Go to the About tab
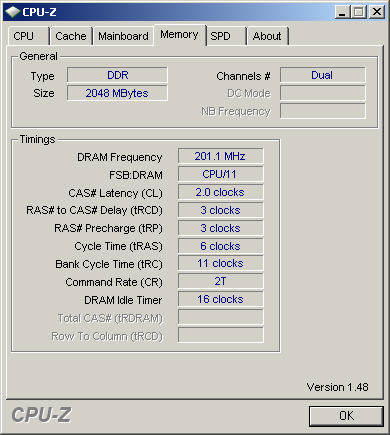The height and width of the screenshot is (435, 390). click(267, 36)
